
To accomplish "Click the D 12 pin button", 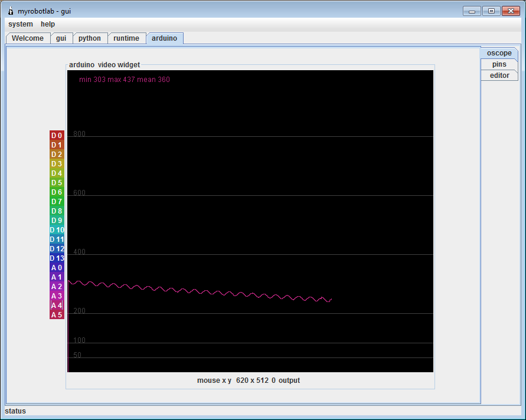I will (57, 249).
